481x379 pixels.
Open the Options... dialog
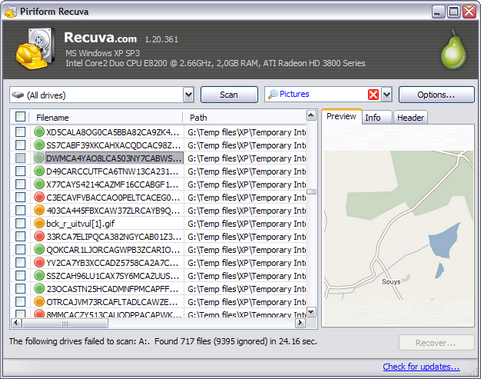[436, 95]
